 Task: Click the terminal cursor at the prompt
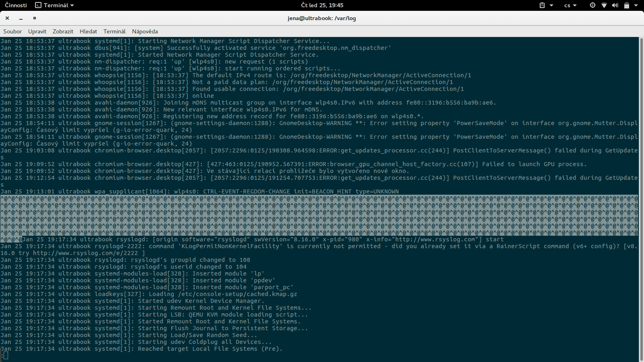point(5,356)
